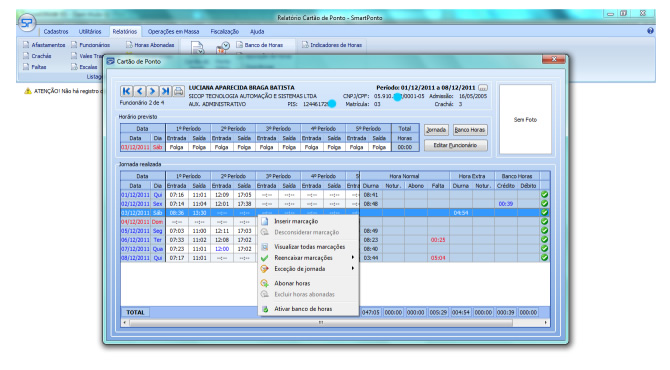Viewport: 670px width, 370px height.
Task: Go to previous employee record
Action: pos(139,91)
